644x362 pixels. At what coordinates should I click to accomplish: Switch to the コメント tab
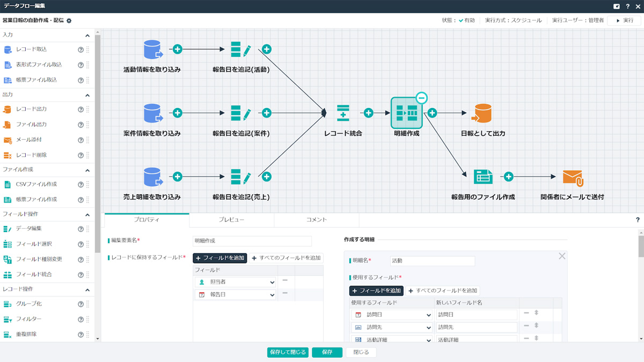[x=316, y=220]
